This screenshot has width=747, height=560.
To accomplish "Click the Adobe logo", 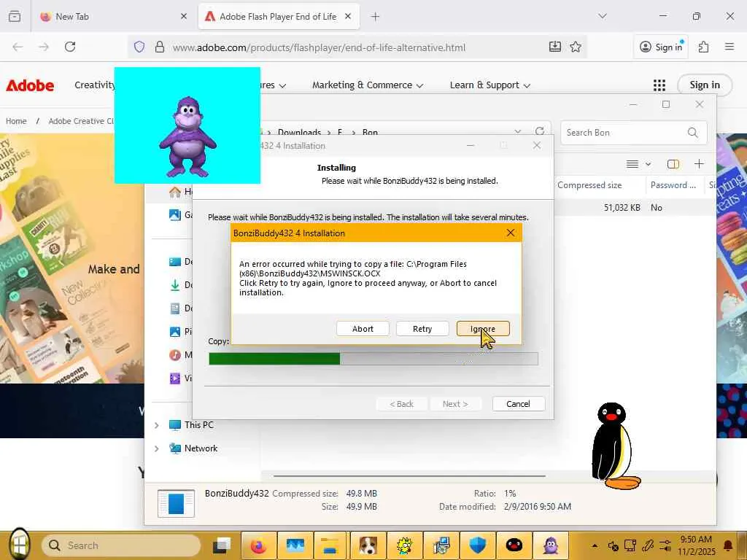I will 30,85.
